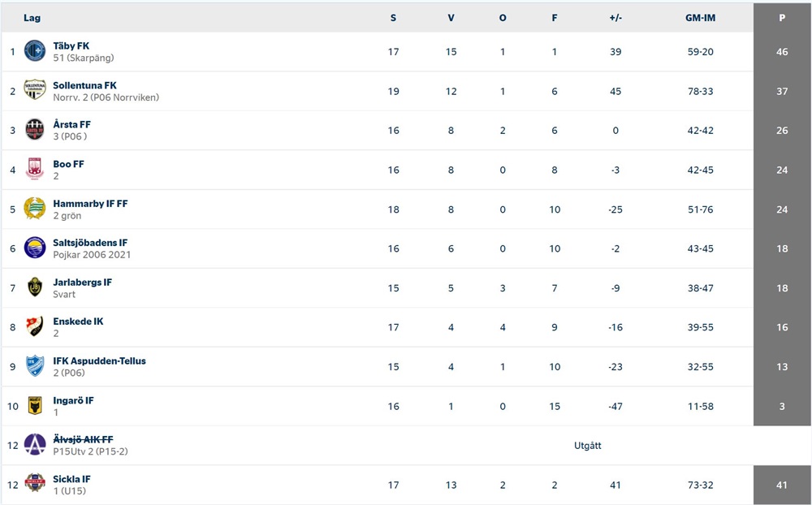812x505 pixels.
Task: Click the Ingarö IF yellow badge
Action: [x=35, y=406]
